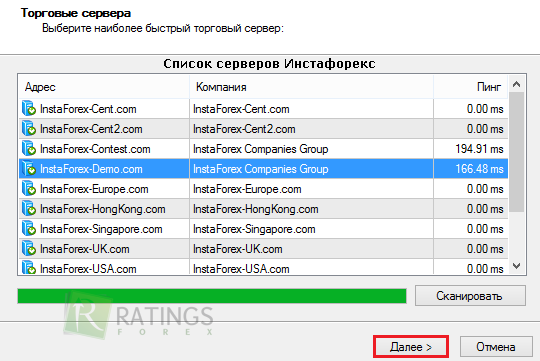The height and width of the screenshot is (361, 540).
Task: Click company cell in Contest row
Action: coord(311,149)
